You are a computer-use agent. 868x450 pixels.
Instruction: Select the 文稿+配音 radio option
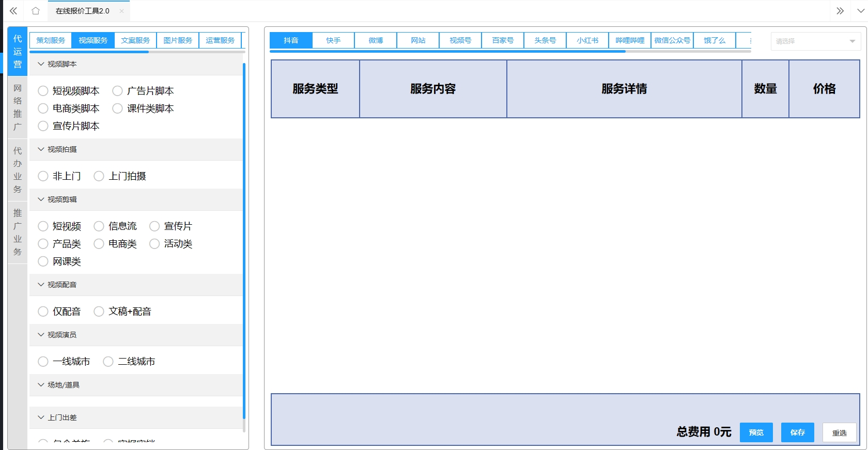pos(99,312)
